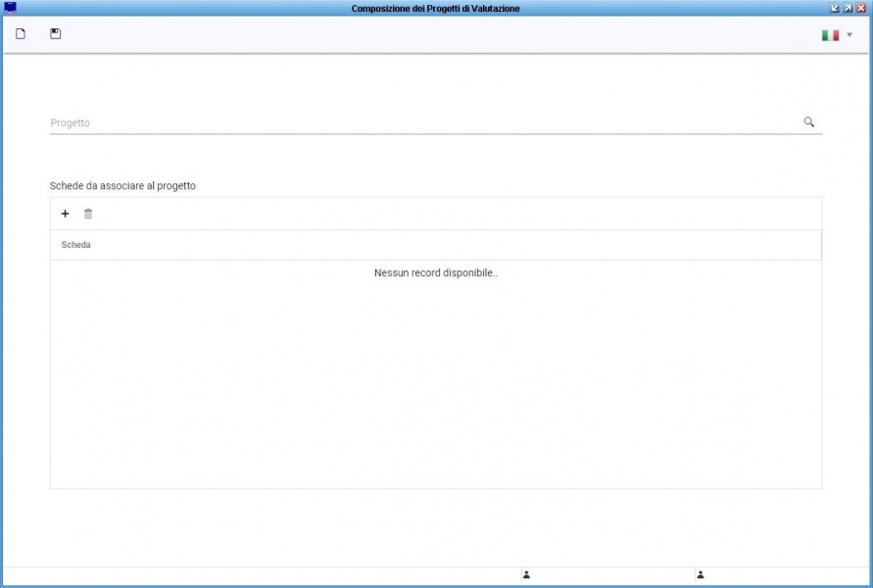This screenshot has height=588, width=873.
Task: Add a scheda with the plus icon
Action: tap(65, 214)
